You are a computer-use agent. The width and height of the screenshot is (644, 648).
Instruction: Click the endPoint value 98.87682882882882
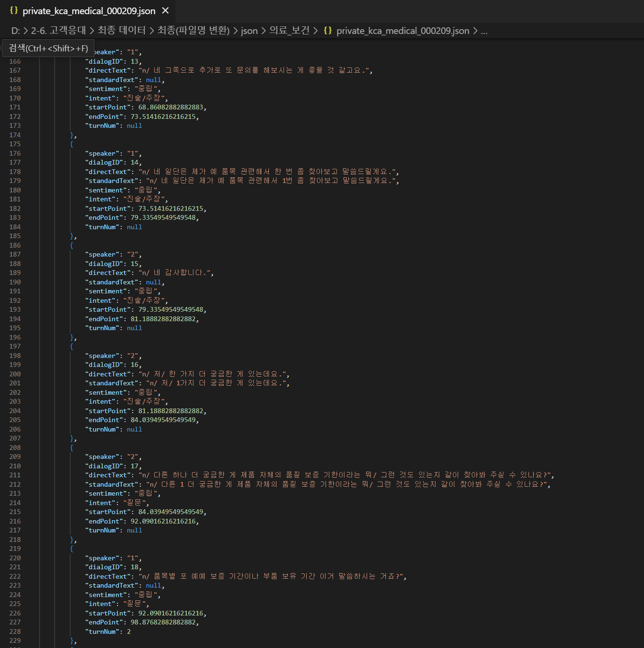[x=163, y=622]
